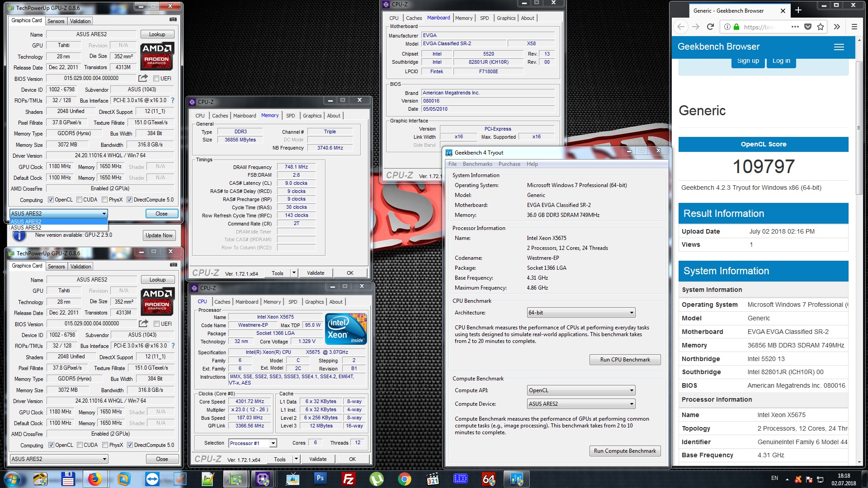Open Tools dropdown arrow in CPU-Z CPU window

click(296, 459)
